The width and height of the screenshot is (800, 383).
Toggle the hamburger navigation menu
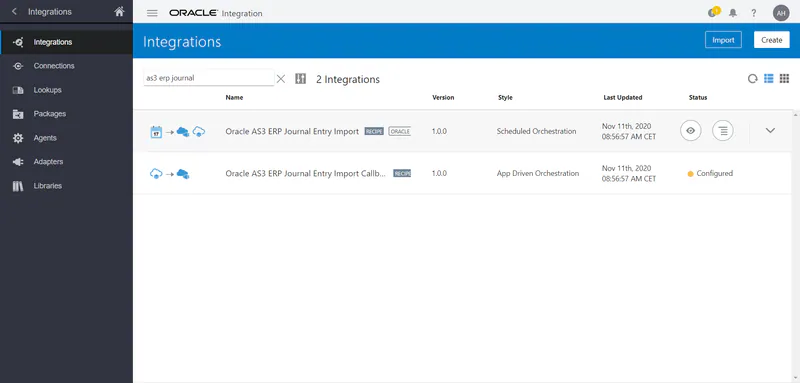click(x=152, y=13)
